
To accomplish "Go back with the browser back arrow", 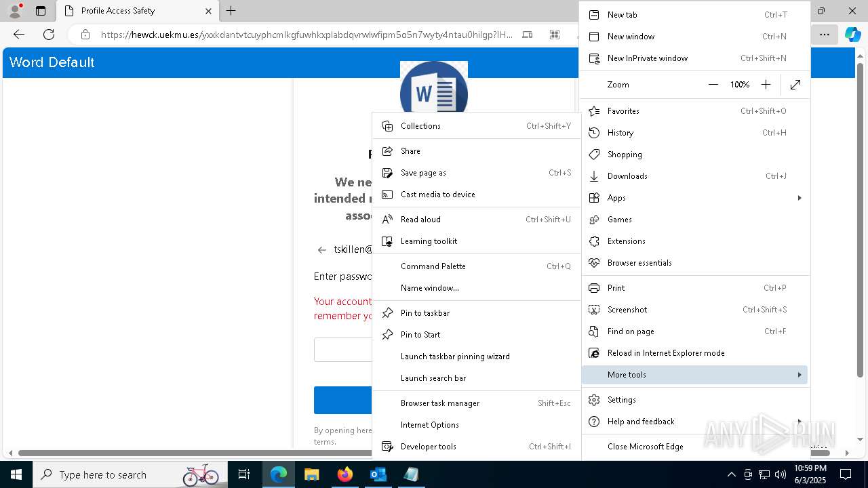I will pyautogui.click(x=19, y=35).
